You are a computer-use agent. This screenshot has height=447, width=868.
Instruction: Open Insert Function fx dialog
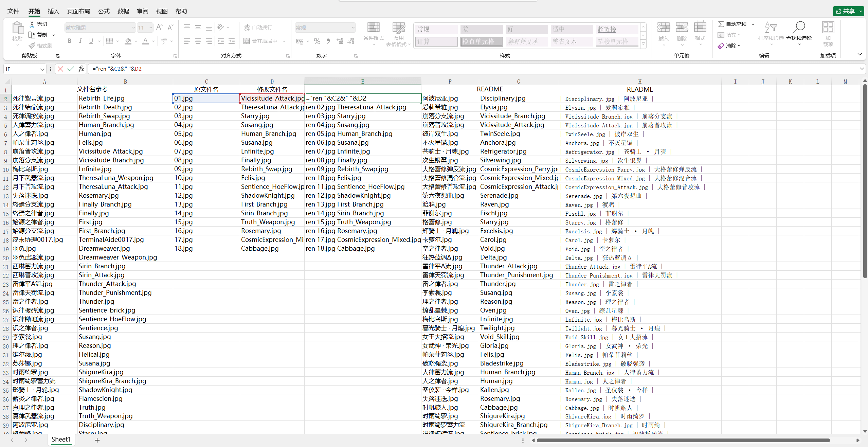pyautogui.click(x=81, y=69)
